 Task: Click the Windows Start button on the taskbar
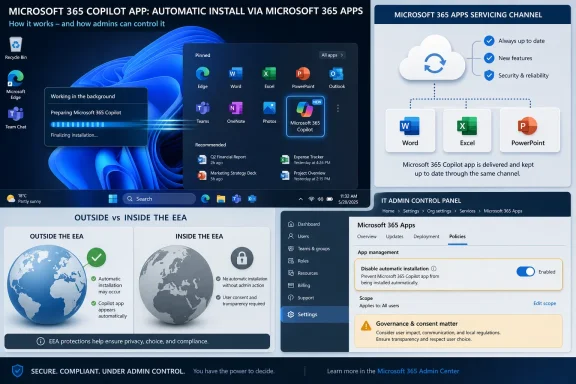coord(113,199)
